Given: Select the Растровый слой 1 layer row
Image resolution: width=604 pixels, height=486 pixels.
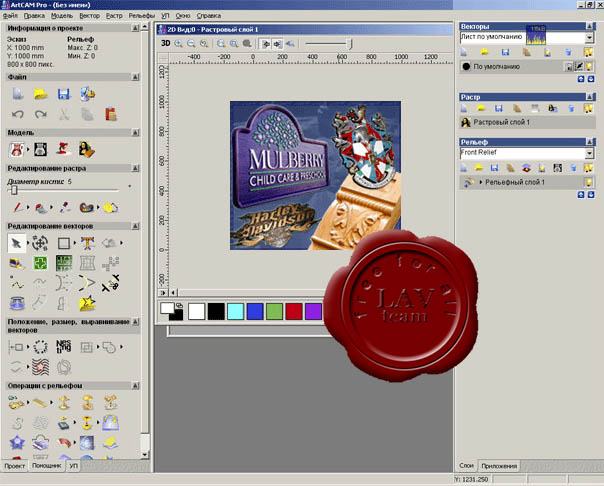Looking at the screenshot, I should 527,122.
